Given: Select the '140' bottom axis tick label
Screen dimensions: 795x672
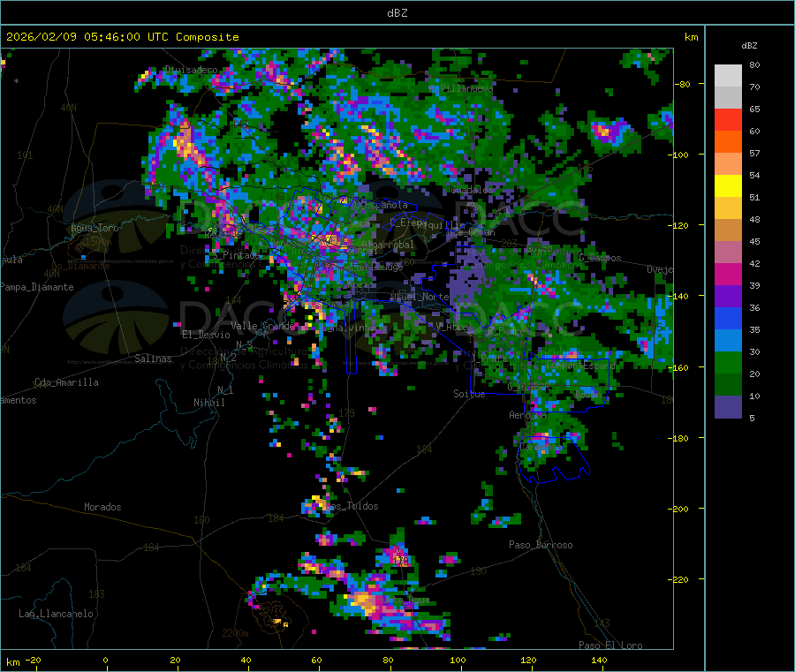Looking at the screenshot, I should (599, 660).
